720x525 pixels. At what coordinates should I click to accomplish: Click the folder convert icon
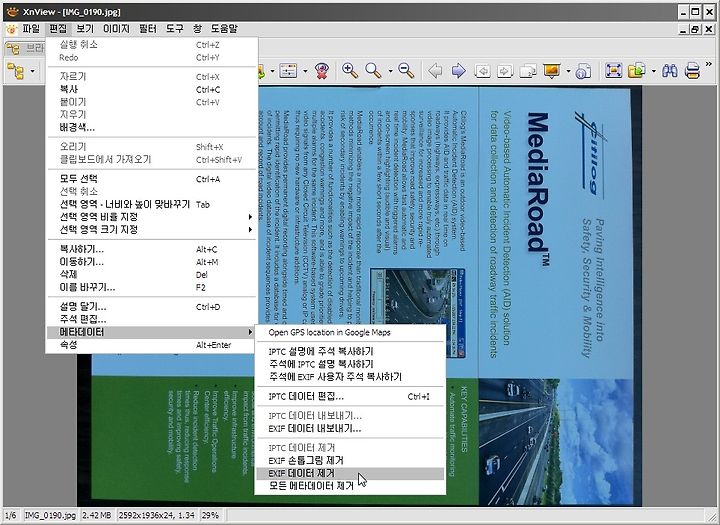(637, 71)
